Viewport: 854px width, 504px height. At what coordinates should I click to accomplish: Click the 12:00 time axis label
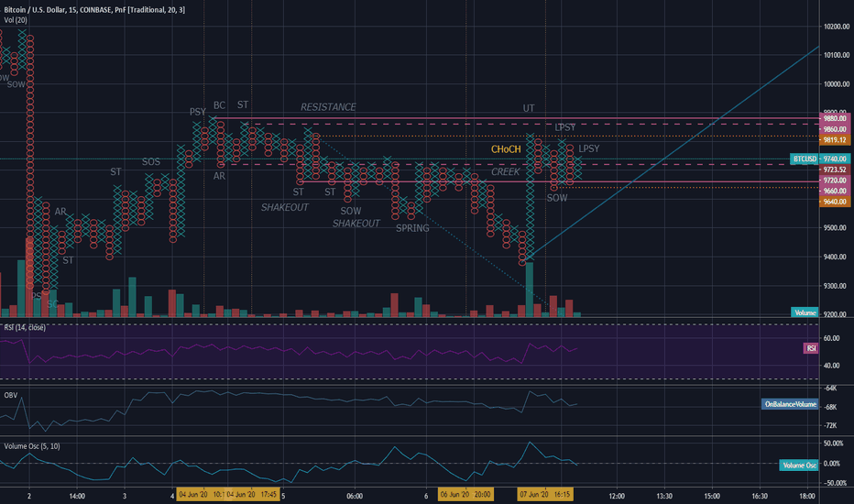click(617, 496)
